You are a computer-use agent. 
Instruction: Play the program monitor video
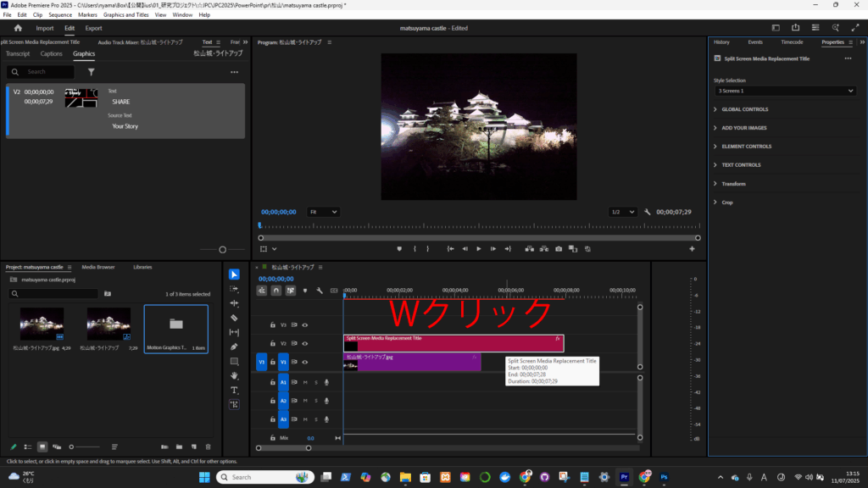pos(479,249)
